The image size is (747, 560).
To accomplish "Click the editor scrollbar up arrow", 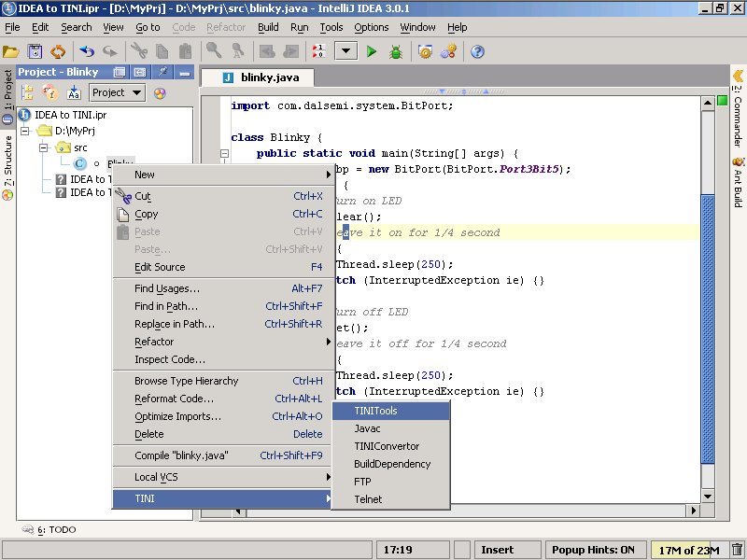I will pyautogui.click(x=708, y=103).
